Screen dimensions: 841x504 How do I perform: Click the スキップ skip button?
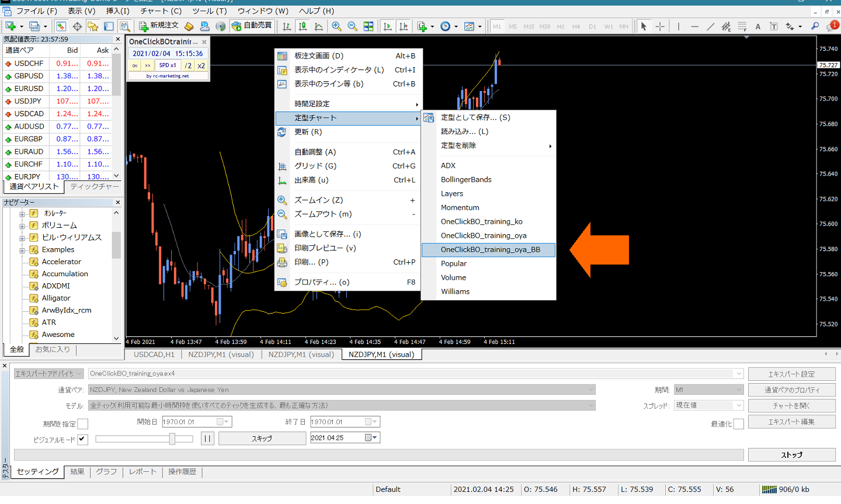(262, 438)
